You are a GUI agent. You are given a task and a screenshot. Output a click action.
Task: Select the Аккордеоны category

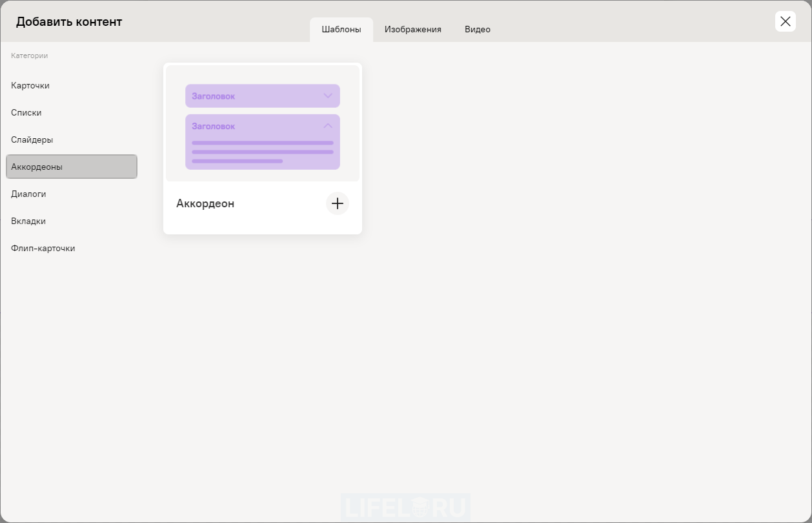[72, 167]
